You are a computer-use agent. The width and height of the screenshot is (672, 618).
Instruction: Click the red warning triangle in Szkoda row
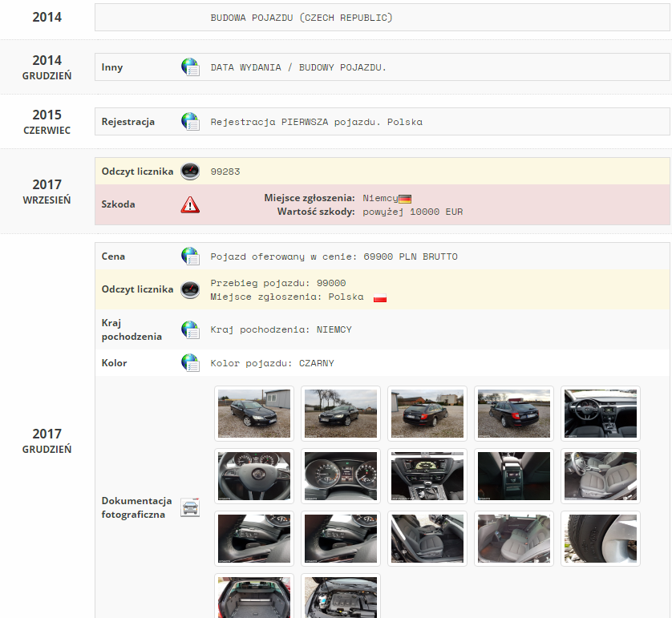pyautogui.click(x=190, y=205)
